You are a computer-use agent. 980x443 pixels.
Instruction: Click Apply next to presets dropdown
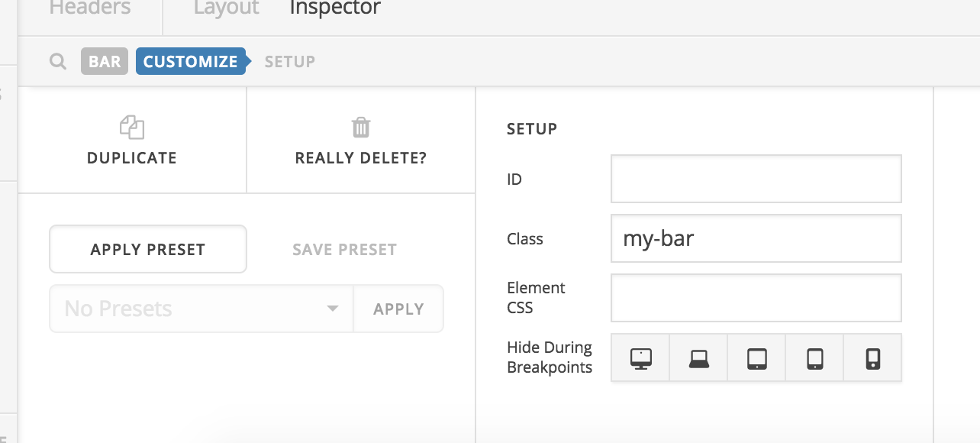coord(398,309)
